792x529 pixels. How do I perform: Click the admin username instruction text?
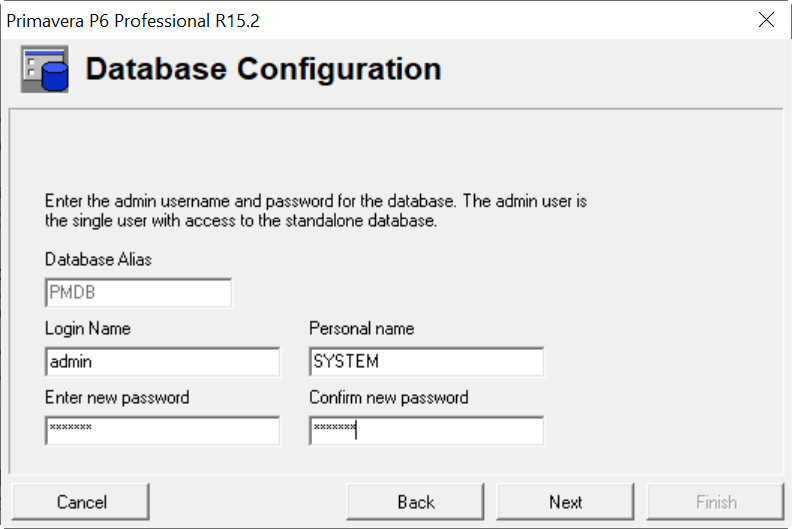(316, 211)
